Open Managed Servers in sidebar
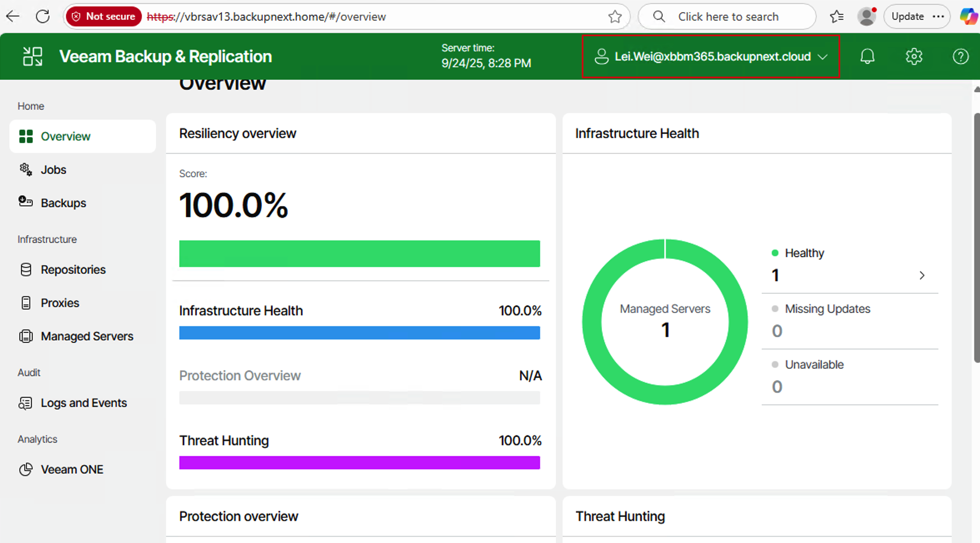 pyautogui.click(x=87, y=336)
